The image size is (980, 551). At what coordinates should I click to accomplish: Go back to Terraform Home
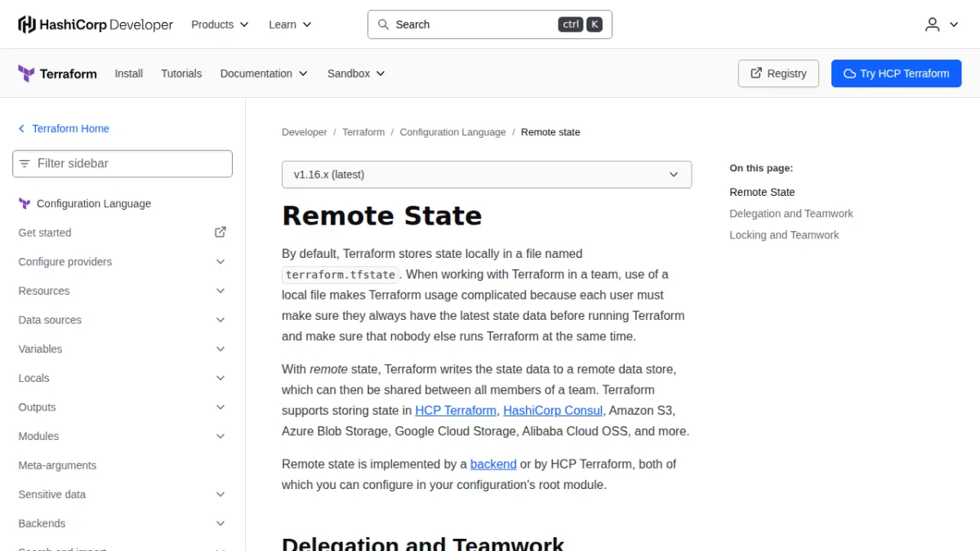click(64, 129)
